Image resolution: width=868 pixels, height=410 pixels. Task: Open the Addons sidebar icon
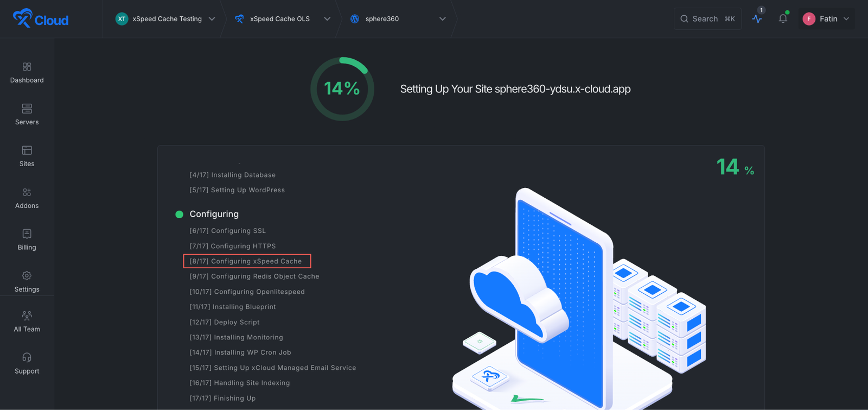tap(27, 192)
